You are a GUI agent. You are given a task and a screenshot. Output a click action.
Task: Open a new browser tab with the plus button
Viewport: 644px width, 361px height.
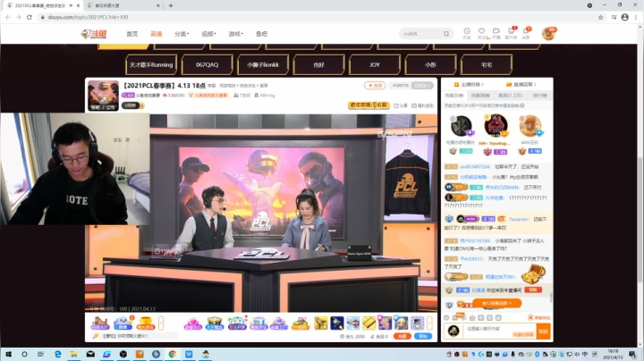click(171, 5)
